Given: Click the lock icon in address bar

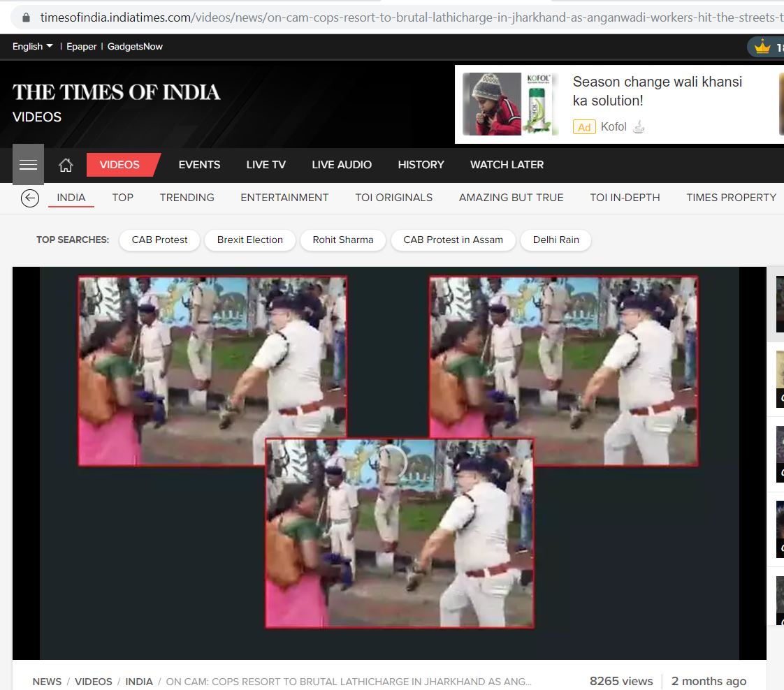Looking at the screenshot, I should pyautogui.click(x=27, y=17).
